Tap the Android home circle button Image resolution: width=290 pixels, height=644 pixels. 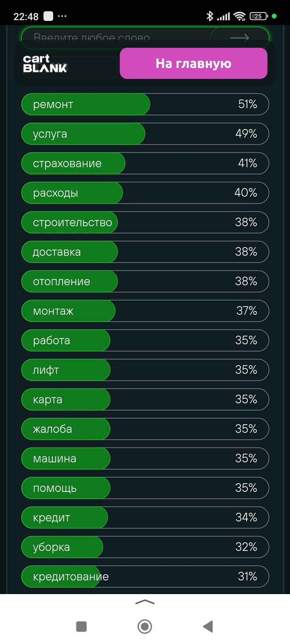tap(145, 626)
